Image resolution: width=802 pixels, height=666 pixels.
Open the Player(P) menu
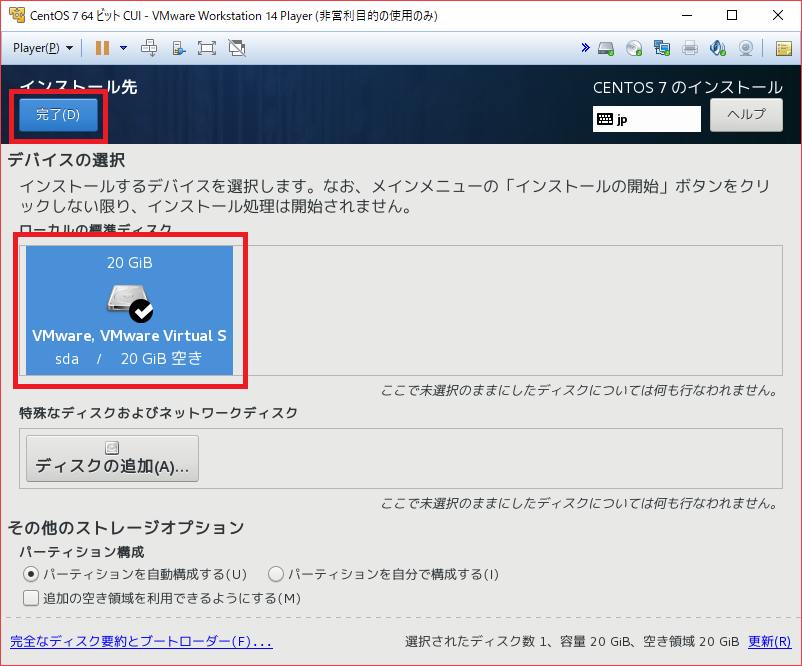pyautogui.click(x=42, y=48)
